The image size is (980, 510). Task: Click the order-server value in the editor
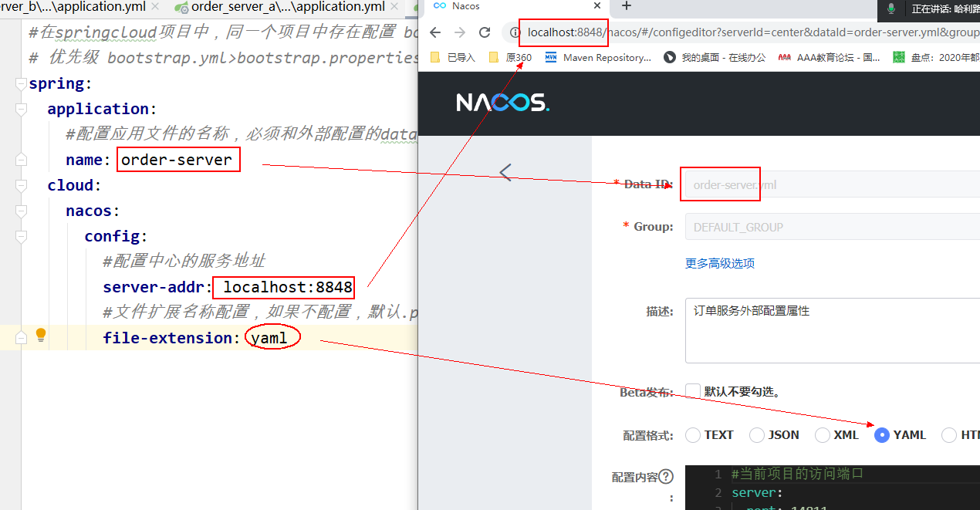point(177,160)
